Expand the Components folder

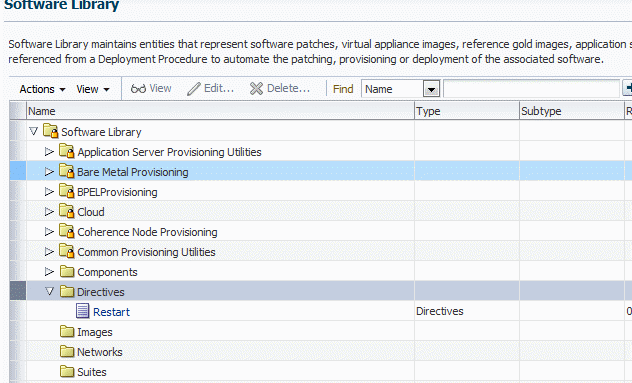49,272
